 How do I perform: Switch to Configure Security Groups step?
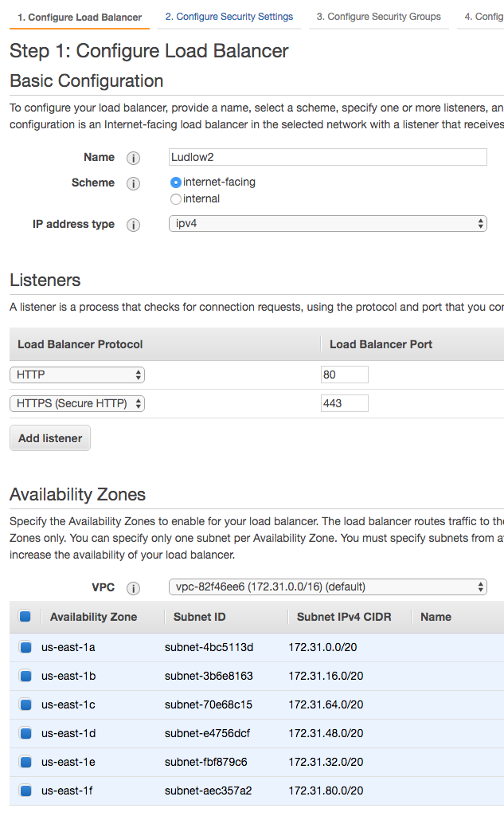click(378, 17)
